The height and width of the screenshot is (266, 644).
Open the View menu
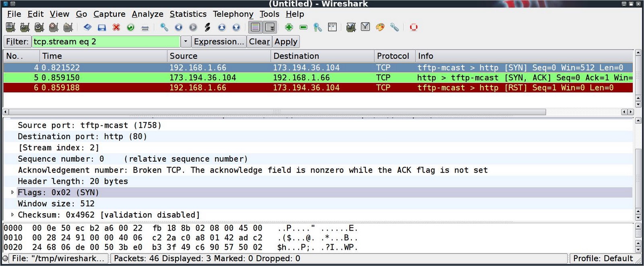(60, 14)
